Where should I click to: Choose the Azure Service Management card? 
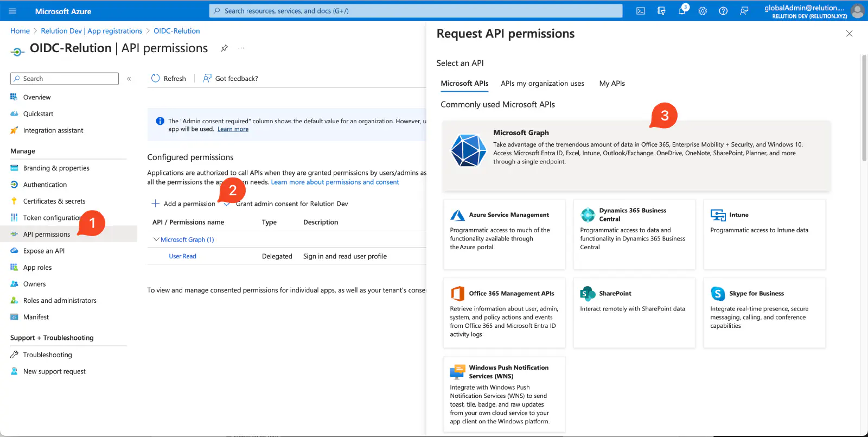point(504,235)
